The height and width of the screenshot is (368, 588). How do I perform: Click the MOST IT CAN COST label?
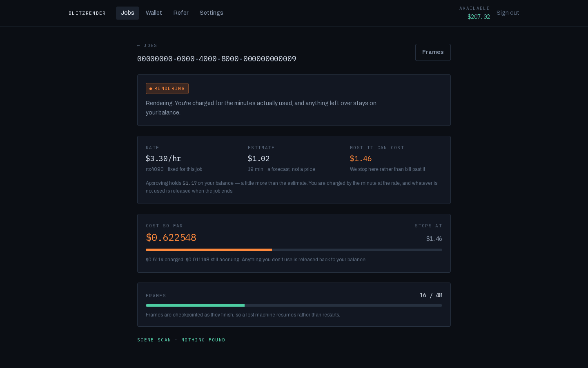377,148
